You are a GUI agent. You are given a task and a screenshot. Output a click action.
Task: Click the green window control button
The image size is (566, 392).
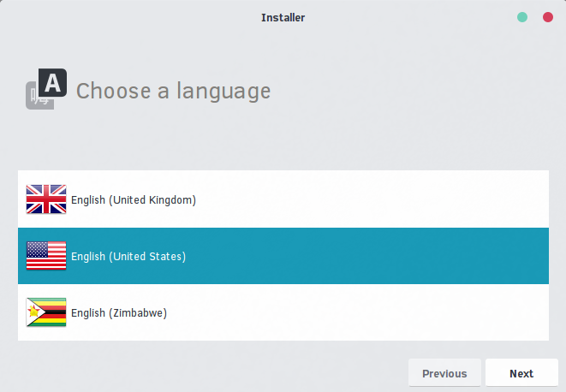click(x=522, y=17)
